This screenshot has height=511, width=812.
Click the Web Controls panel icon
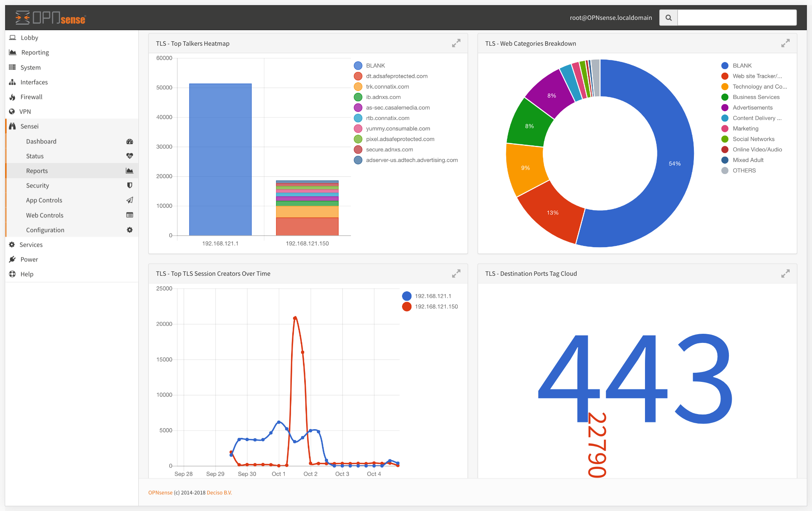(130, 215)
